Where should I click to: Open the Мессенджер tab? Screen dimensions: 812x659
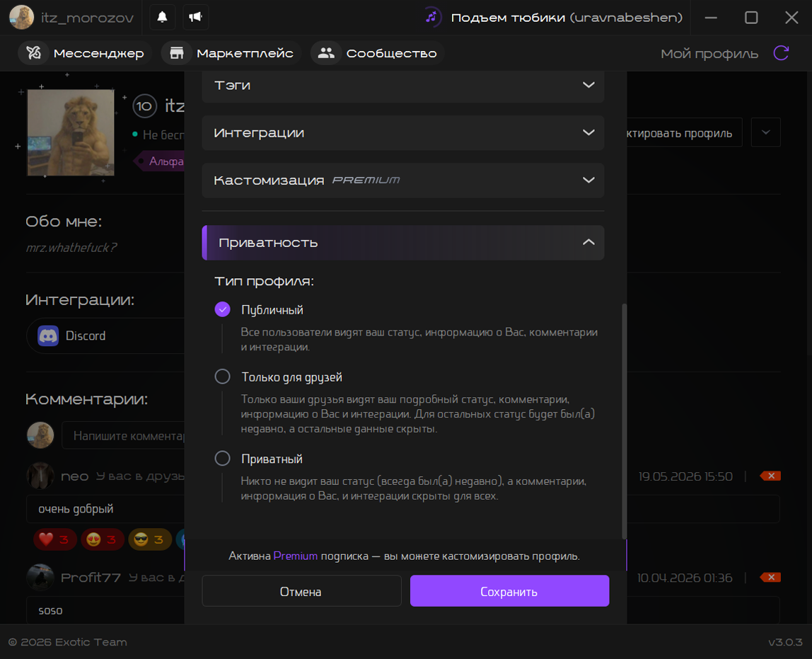[x=84, y=53]
